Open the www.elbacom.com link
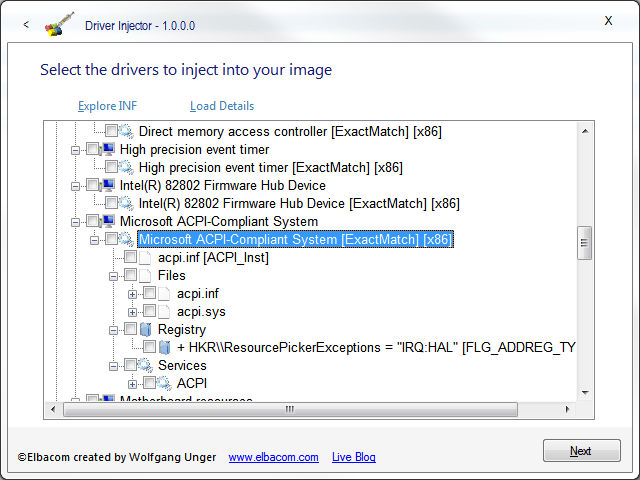The height and width of the screenshot is (480, 640). (273, 457)
